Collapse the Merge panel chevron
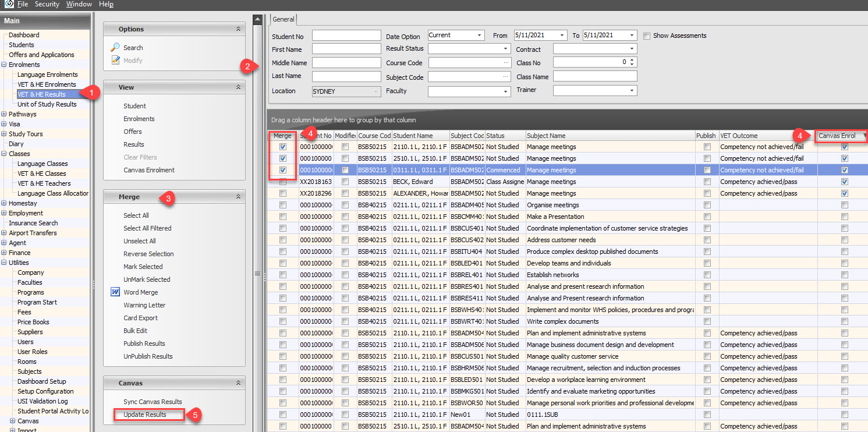This screenshot has height=432, width=868. [238, 197]
